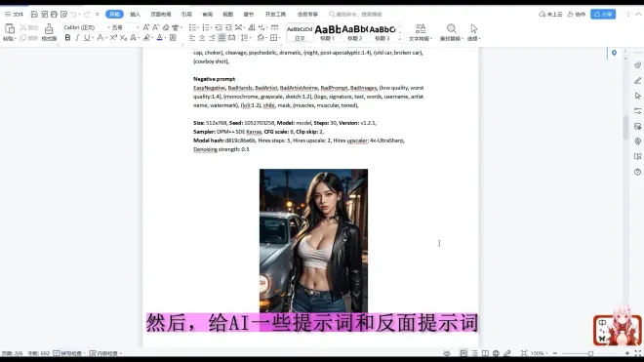644x362 pixels.
Task: Click the text highlight color marker
Action: (146, 38)
